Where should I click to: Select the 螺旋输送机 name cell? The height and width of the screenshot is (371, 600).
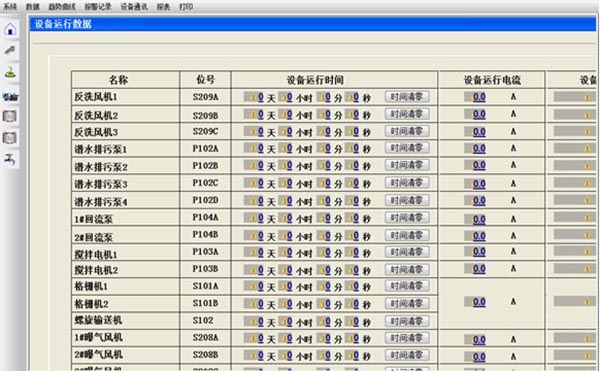coord(125,321)
